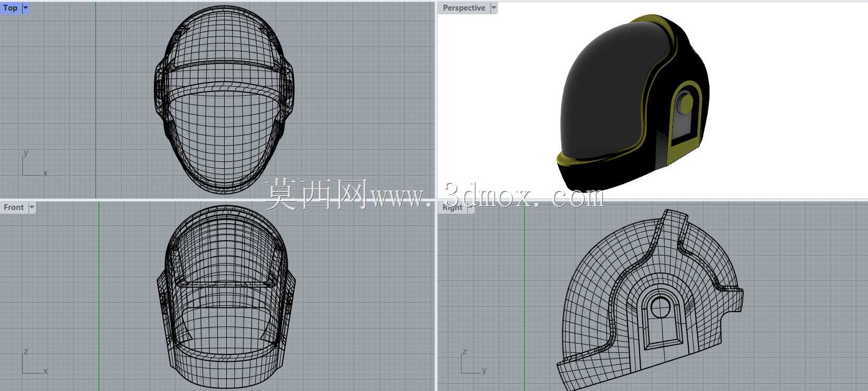Select the helmet wireframe in Top viewport
Viewport: 868px width, 391px height.
(224, 99)
